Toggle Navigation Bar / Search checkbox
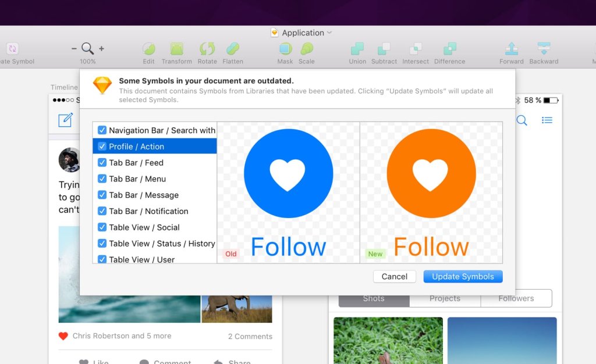596x364 pixels. pyautogui.click(x=102, y=130)
